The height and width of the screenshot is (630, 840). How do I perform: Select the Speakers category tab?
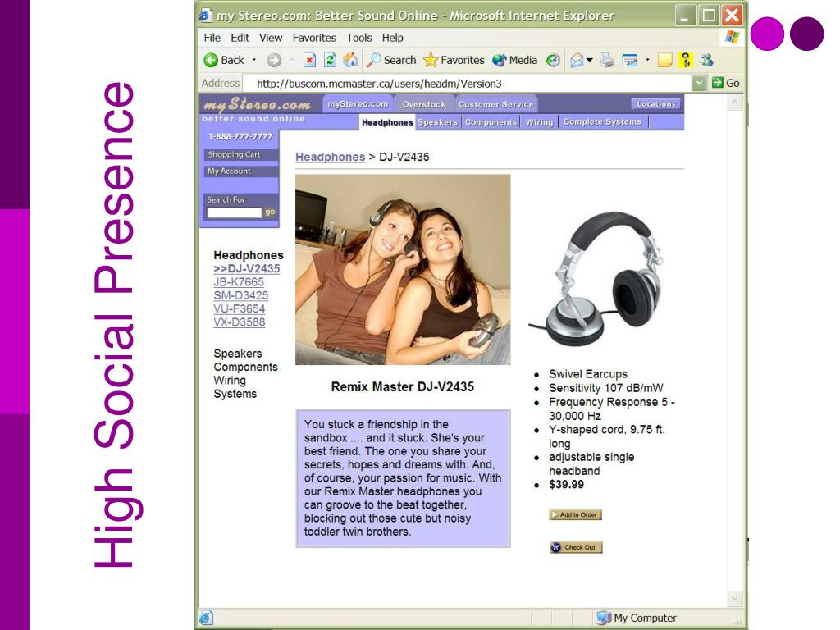coord(438,122)
